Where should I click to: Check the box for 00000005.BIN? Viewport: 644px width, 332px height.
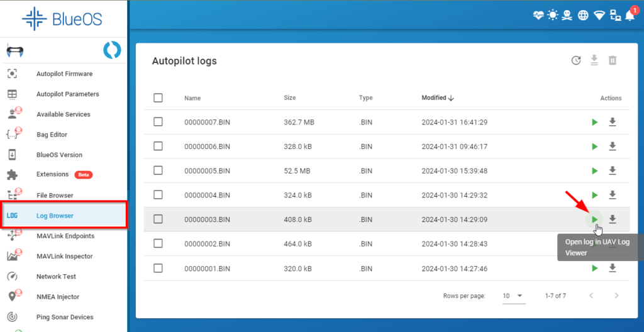coord(158,170)
